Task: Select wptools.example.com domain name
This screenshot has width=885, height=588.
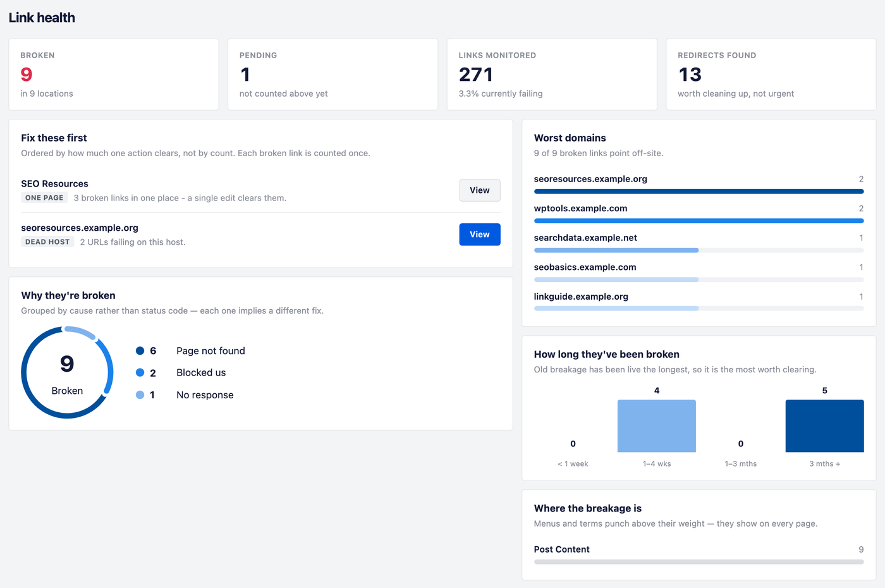Action: 580,209
